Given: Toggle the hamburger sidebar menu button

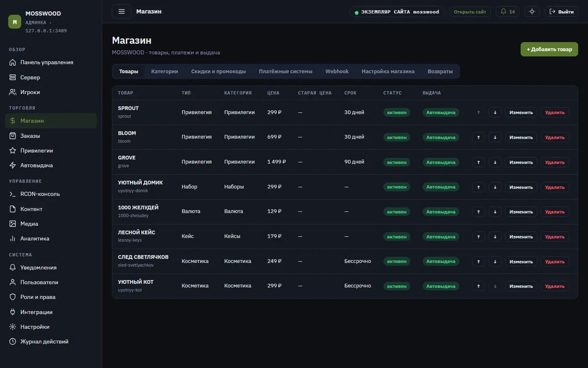Looking at the screenshot, I should (x=121, y=11).
